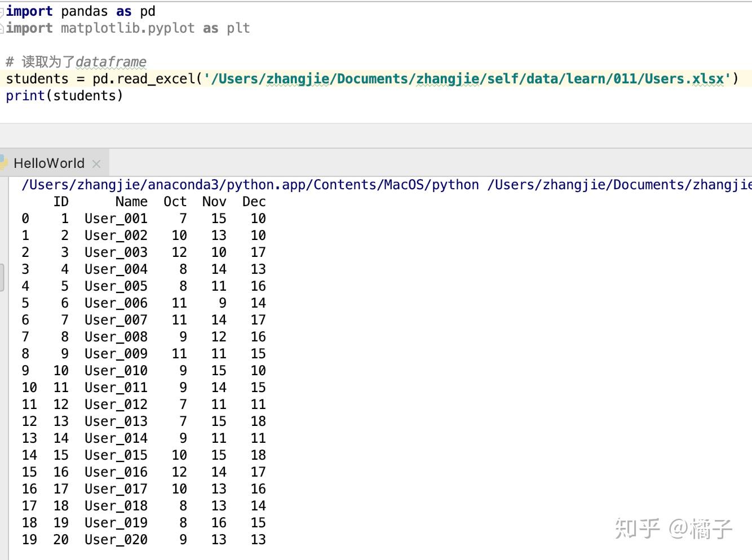752x560 pixels.
Task: Select 'User_019' in console output
Action: [116, 523]
